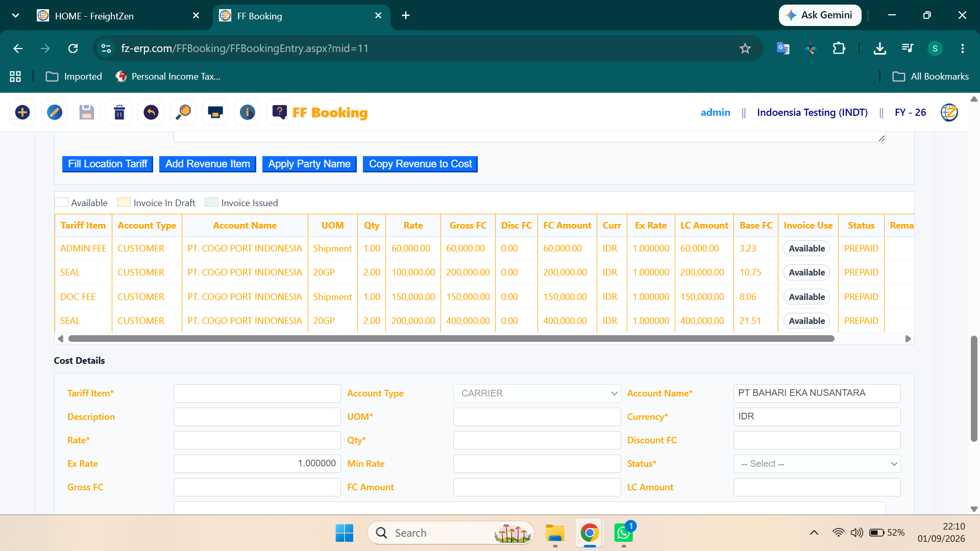Open the Chrome extensions puzzle icon
980x551 pixels.
839,48
